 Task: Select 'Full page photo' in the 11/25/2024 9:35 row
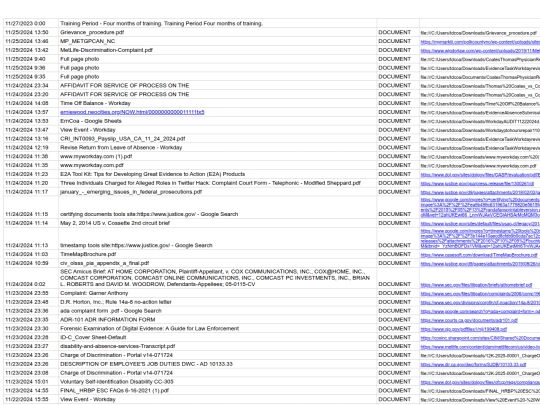pyautogui.click(x=217, y=77)
